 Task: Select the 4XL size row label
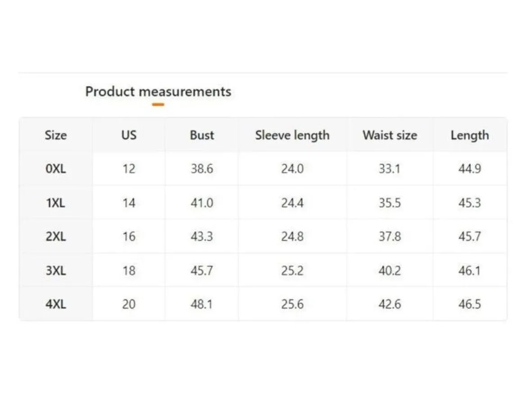tap(56, 304)
